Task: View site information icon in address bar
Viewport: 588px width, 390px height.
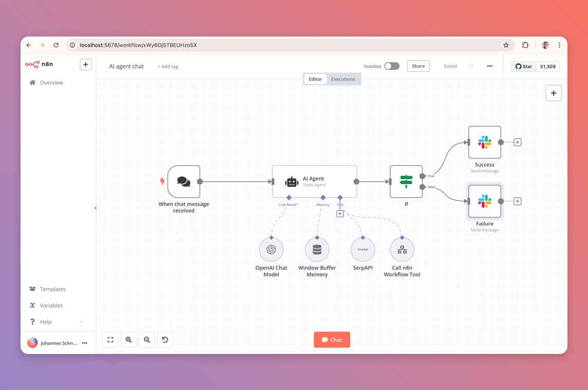Action: 72,45
